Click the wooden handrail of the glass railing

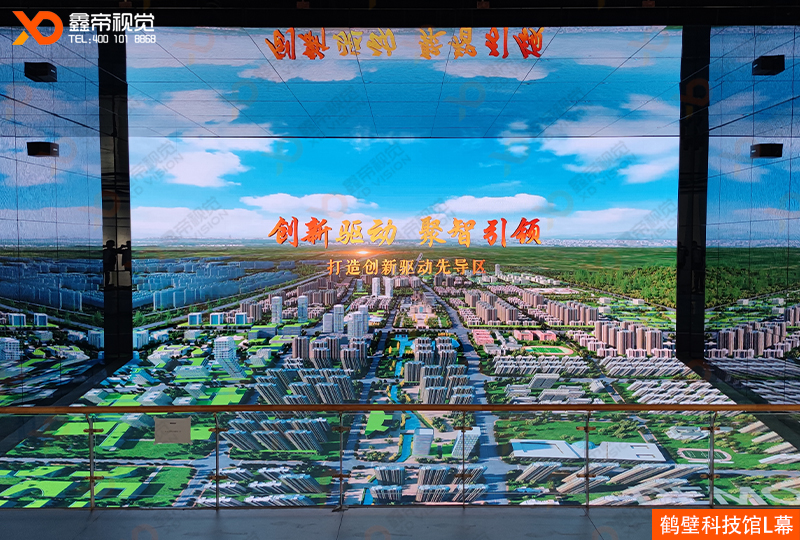[x=400, y=409]
